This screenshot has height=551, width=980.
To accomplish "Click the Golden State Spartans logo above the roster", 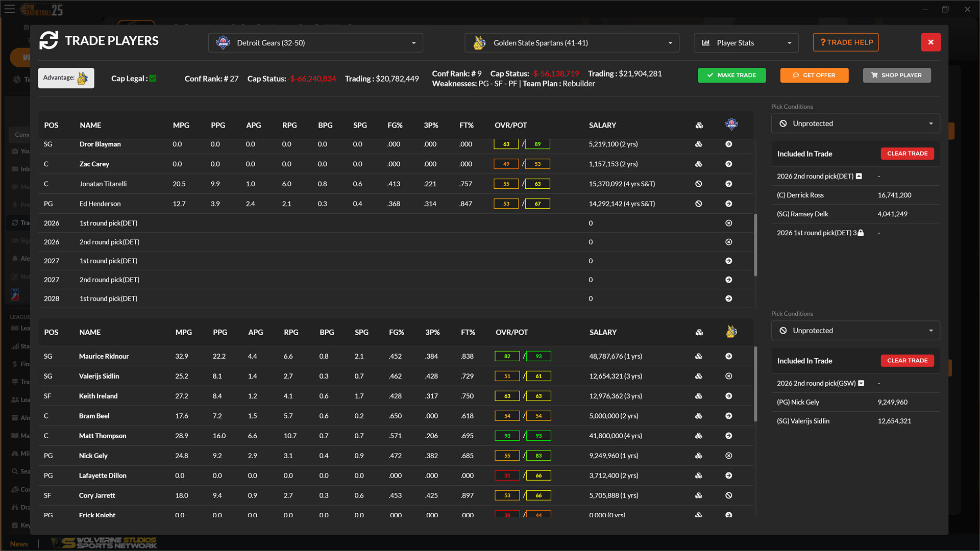I will pos(731,332).
